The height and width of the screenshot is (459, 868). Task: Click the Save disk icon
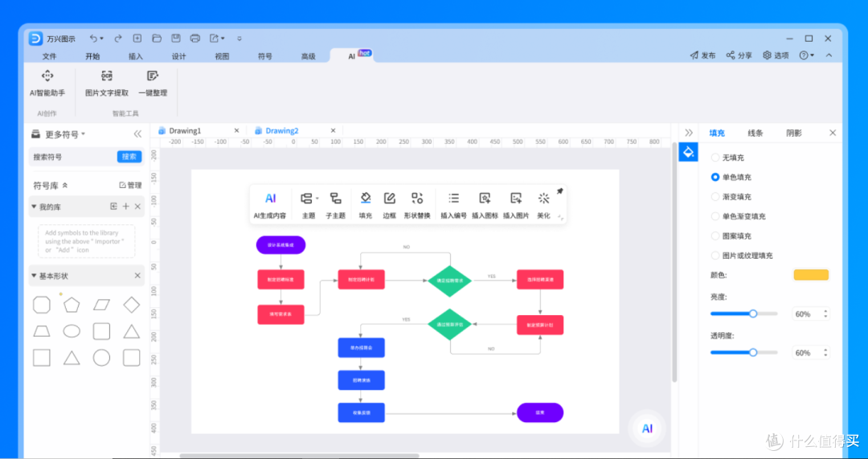point(175,39)
